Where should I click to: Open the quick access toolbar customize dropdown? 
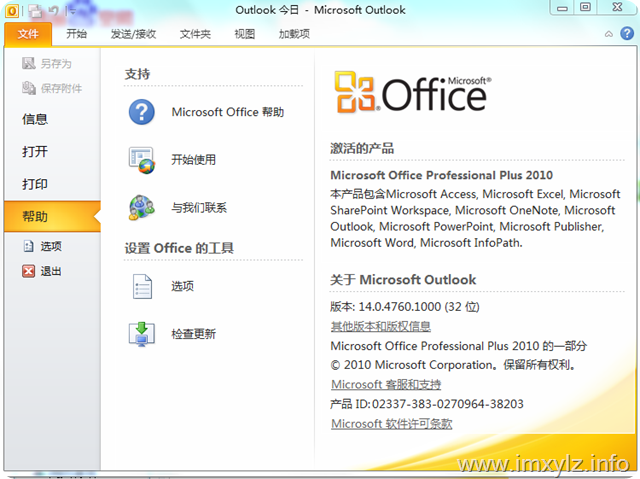(72, 11)
